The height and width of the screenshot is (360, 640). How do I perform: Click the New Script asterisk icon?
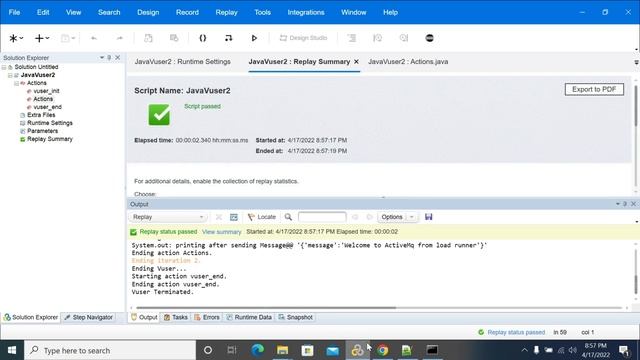click(x=13, y=38)
